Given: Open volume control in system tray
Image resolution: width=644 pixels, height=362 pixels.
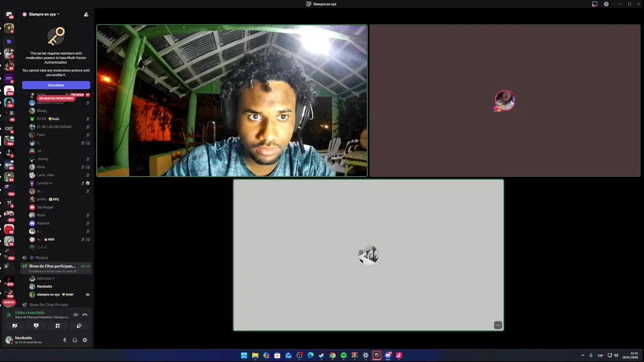Looking at the screenshot, I should [616, 355].
